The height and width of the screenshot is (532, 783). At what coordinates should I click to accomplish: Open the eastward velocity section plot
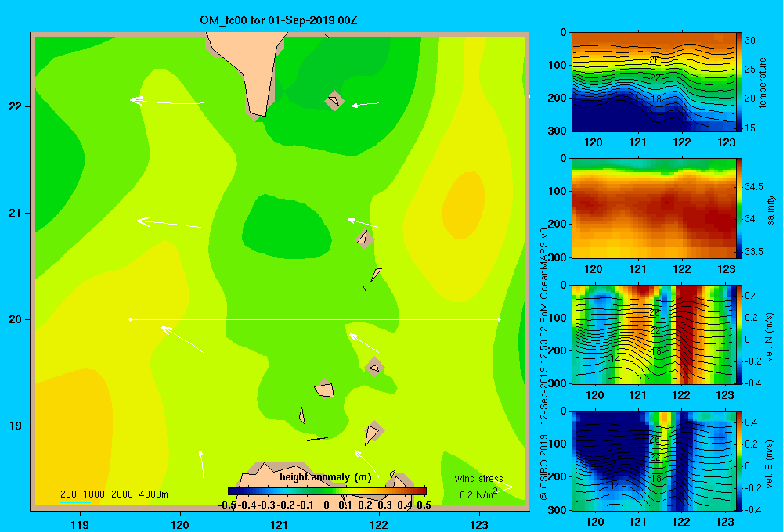pos(654,461)
